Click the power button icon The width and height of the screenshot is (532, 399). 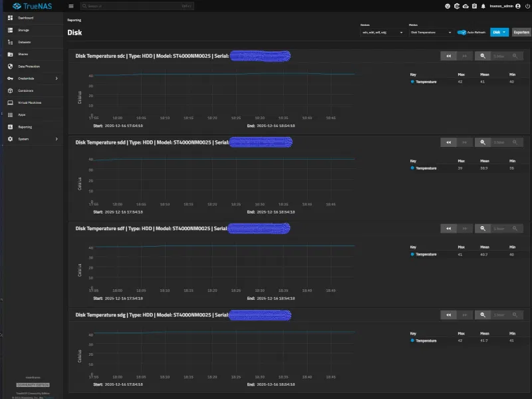click(527, 6)
